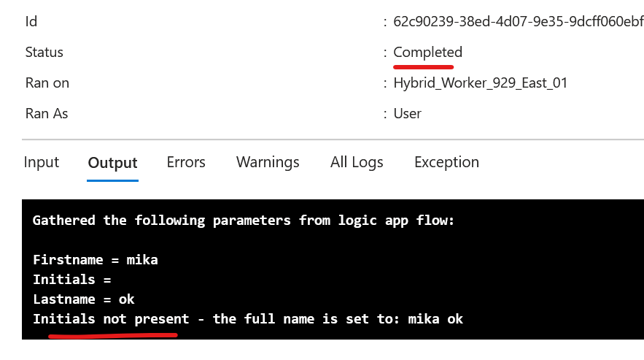Show the Exception tab
Viewport: 644px width, 360px height.
[x=446, y=162]
